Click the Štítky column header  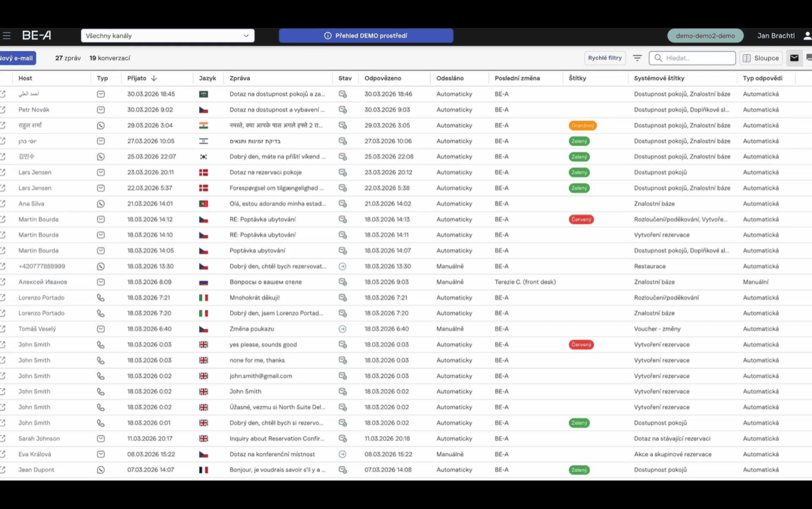click(x=576, y=78)
